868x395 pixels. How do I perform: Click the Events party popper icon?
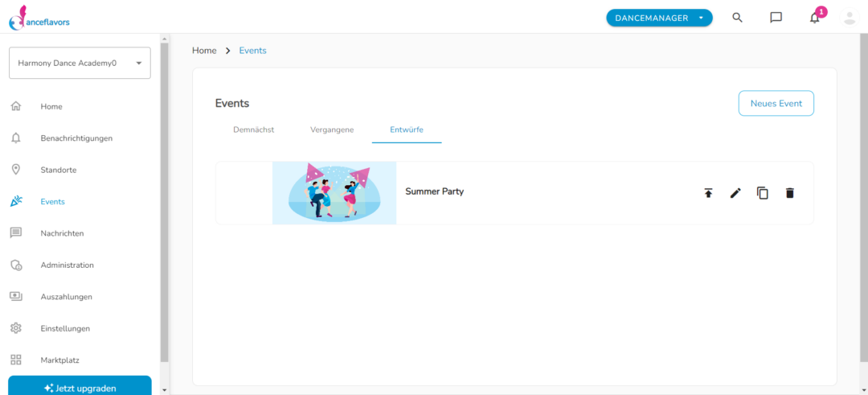[16, 202]
